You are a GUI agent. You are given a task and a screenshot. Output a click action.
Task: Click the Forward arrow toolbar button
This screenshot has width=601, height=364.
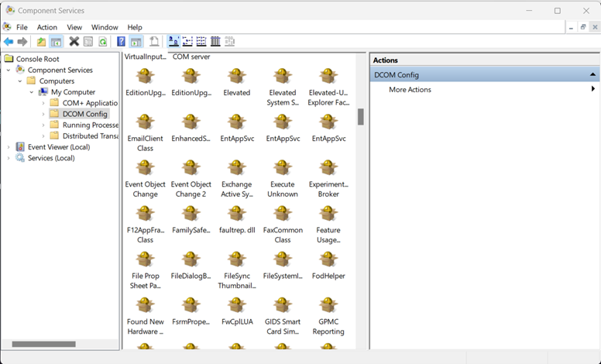click(22, 41)
